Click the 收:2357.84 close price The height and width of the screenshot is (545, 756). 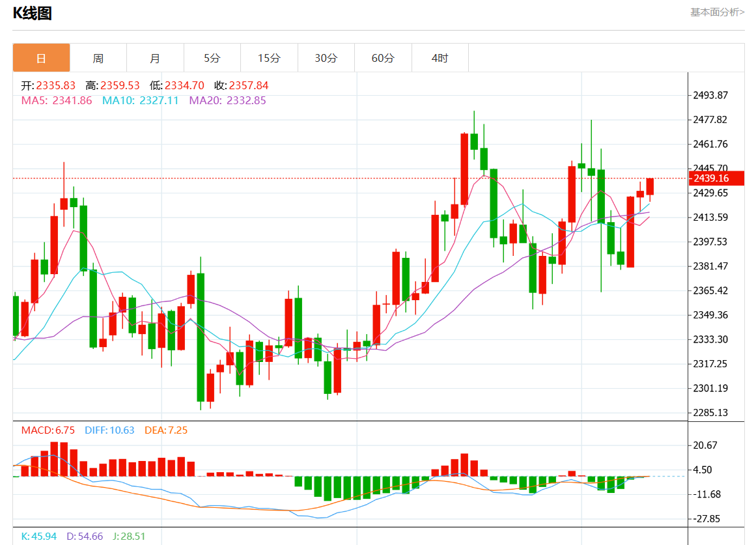[241, 85]
